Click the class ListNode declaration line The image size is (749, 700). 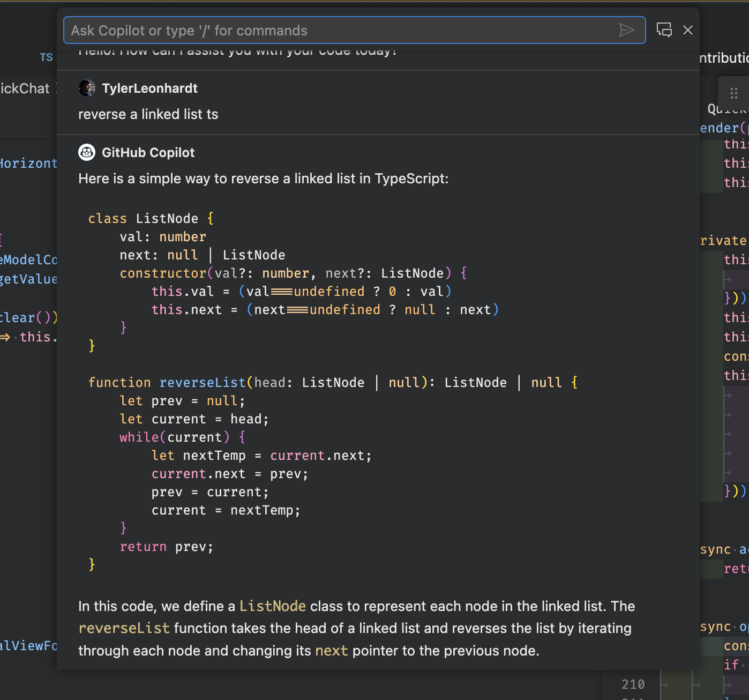pyautogui.click(x=151, y=218)
